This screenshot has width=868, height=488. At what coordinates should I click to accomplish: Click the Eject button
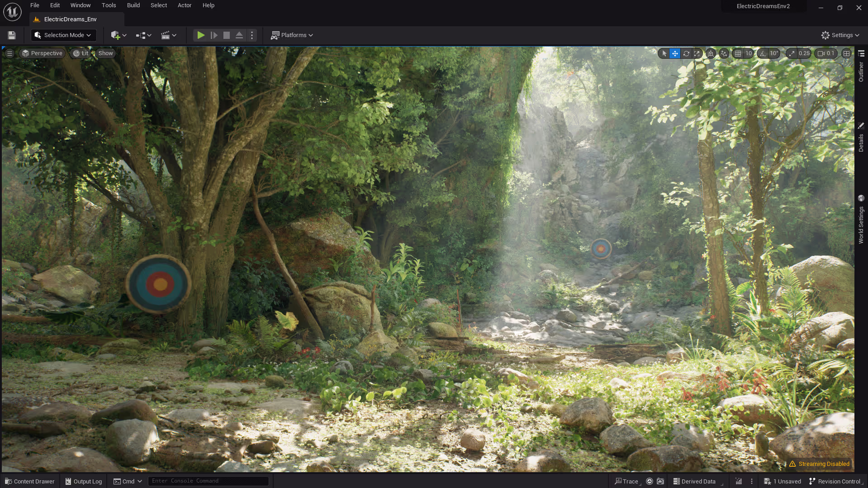239,35
